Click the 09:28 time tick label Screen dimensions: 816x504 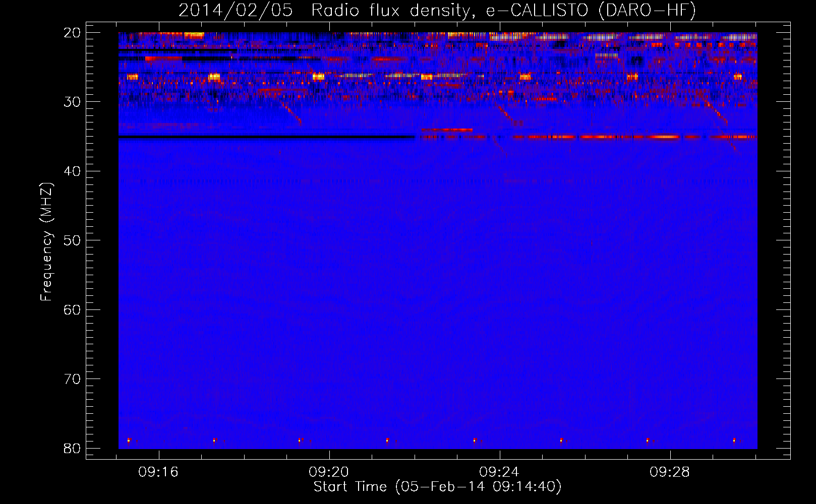pos(670,472)
